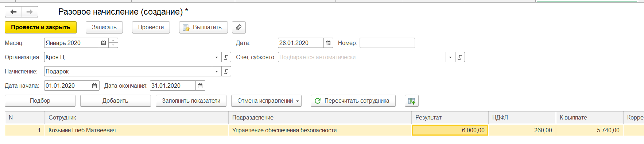Click Заполнить показатели button
Viewport: 644px width, 144px height.
[x=191, y=101]
